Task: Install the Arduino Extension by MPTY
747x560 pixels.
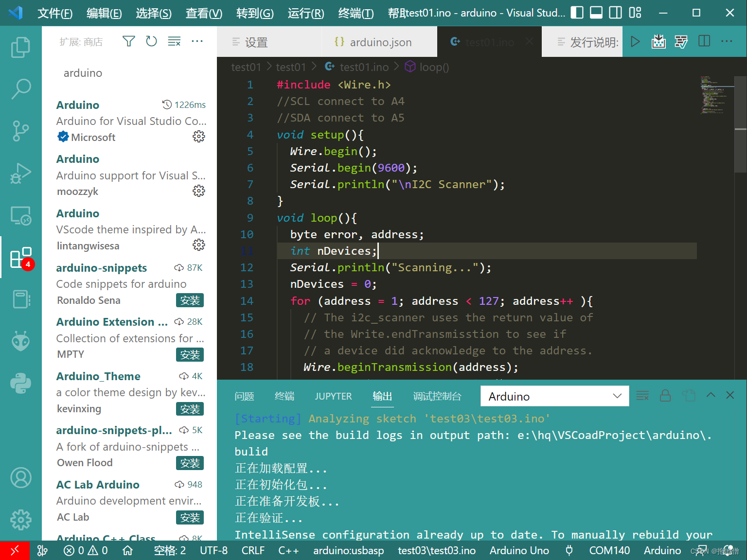Action: pyautogui.click(x=190, y=355)
